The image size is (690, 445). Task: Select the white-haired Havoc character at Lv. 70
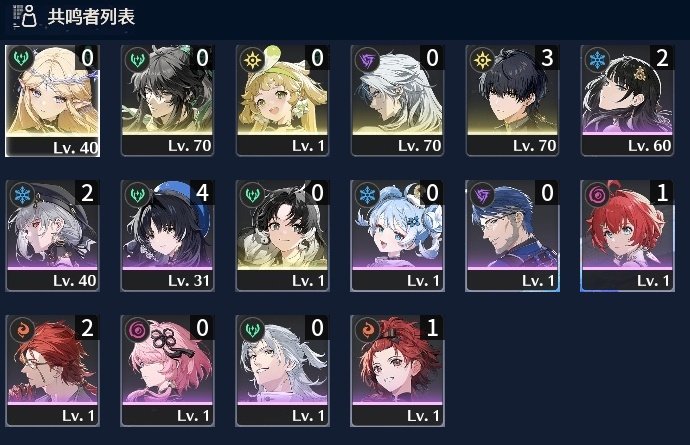point(397,100)
